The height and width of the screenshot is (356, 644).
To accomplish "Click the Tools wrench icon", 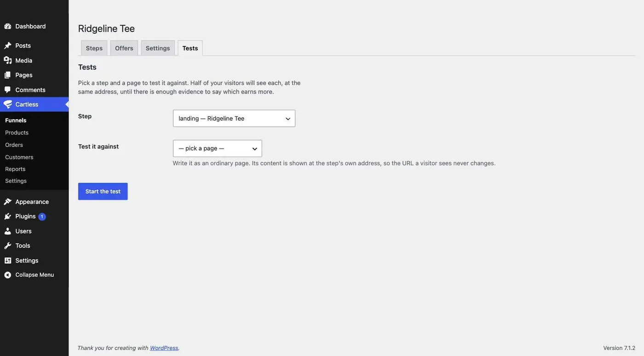I will point(8,246).
